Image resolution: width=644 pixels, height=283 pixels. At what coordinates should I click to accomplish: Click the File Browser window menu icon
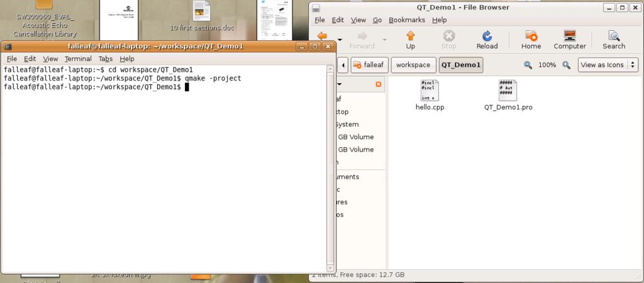tap(316, 8)
